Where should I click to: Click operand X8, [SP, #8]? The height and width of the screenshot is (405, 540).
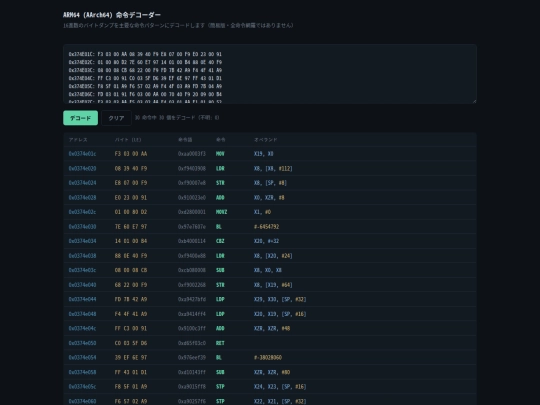point(270,183)
